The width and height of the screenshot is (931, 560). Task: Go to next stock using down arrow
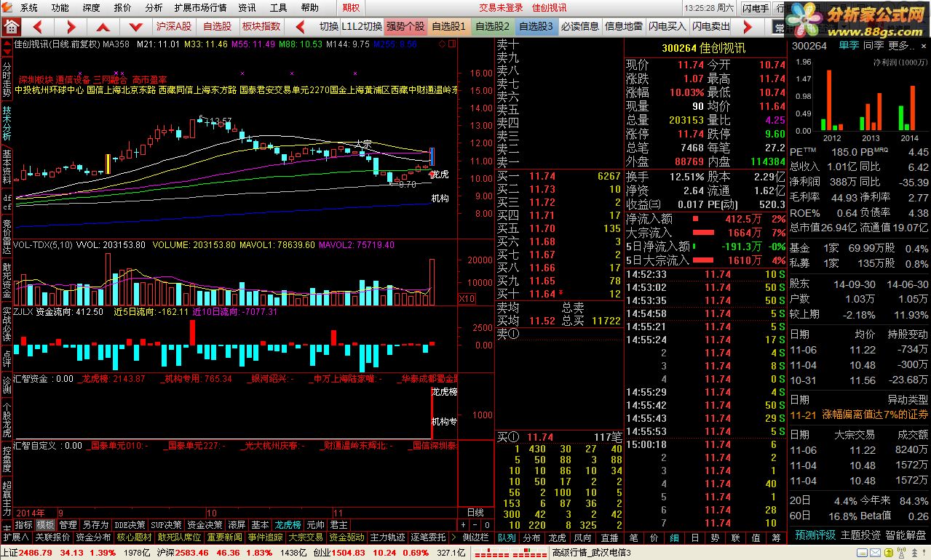[136, 27]
